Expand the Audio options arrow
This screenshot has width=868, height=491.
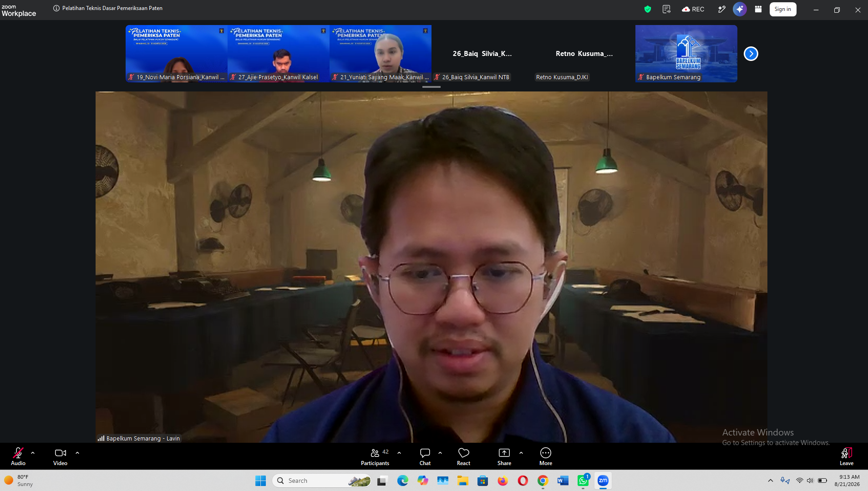(33, 453)
